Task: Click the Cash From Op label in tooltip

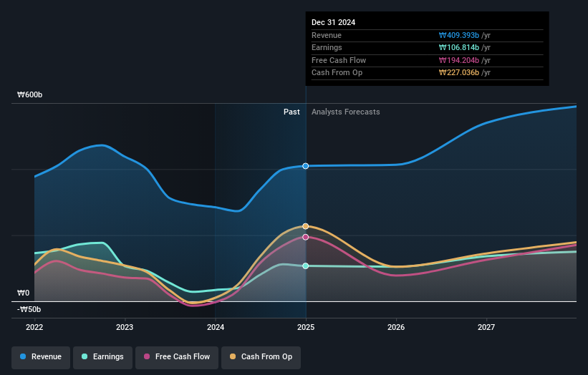Action: coord(337,73)
